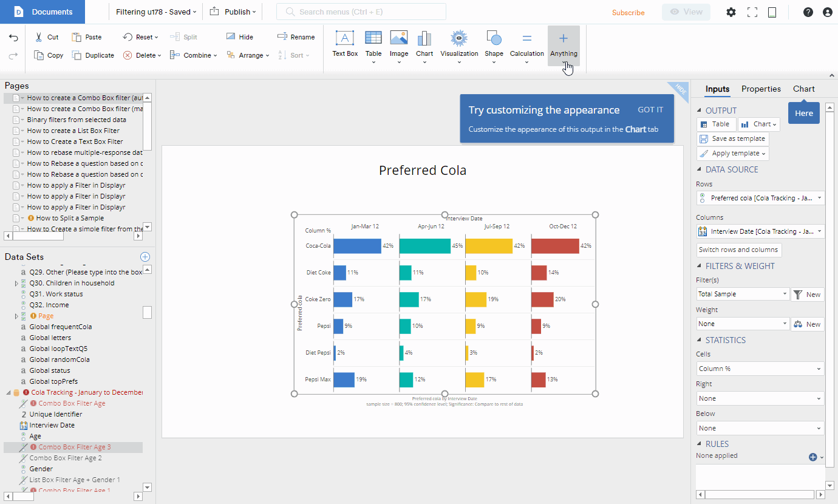The image size is (838, 504).
Task: Click the Subscribe link
Action: click(628, 13)
